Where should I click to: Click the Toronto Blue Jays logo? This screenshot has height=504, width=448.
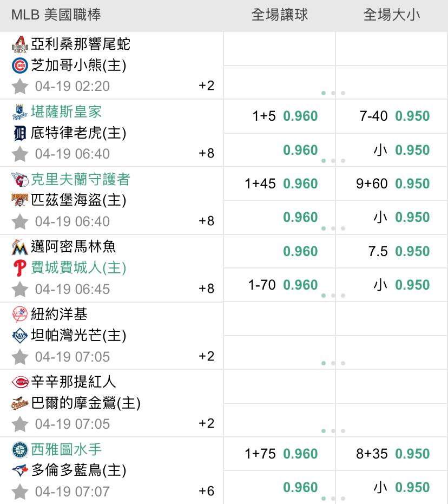point(20,470)
